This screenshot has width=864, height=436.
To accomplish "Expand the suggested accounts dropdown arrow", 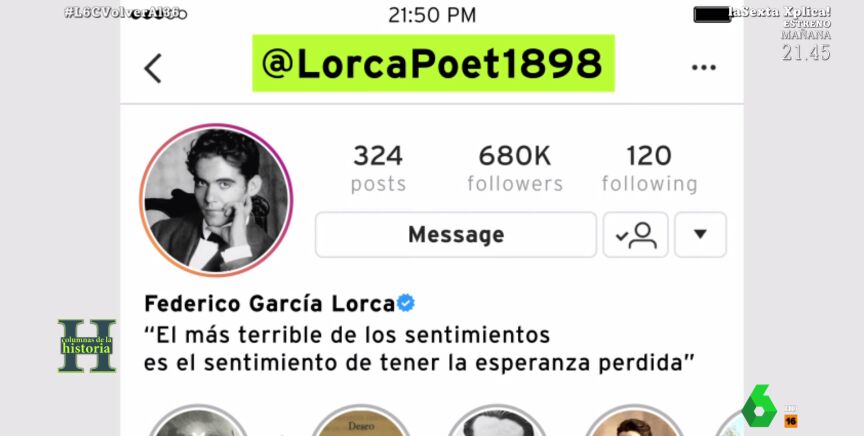I will coord(700,235).
